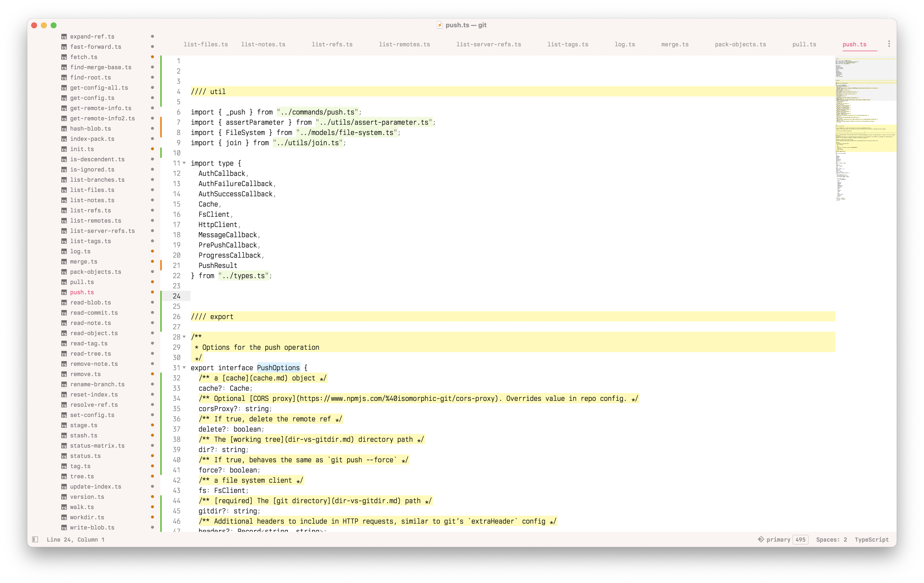Toggle the sidebar using the status bar icon
Screen dimensions: 924x583
pyautogui.click(x=35, y=539)
